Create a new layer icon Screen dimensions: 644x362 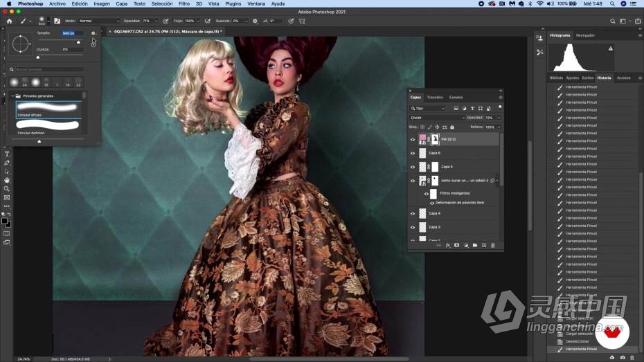pos(484,246)
